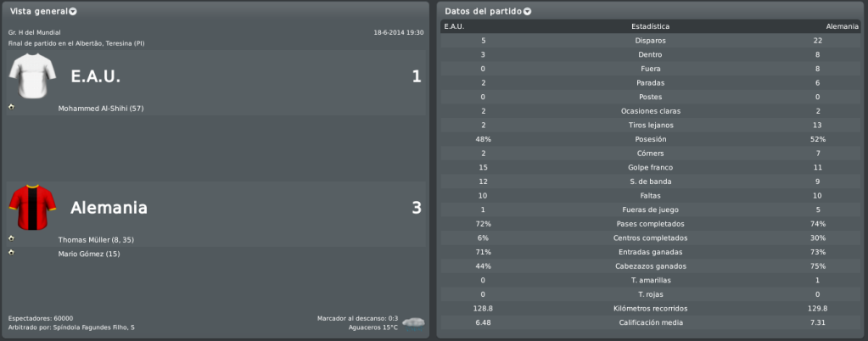
Task: Open the E.A.U. team name link
Action: coord(95,77)
